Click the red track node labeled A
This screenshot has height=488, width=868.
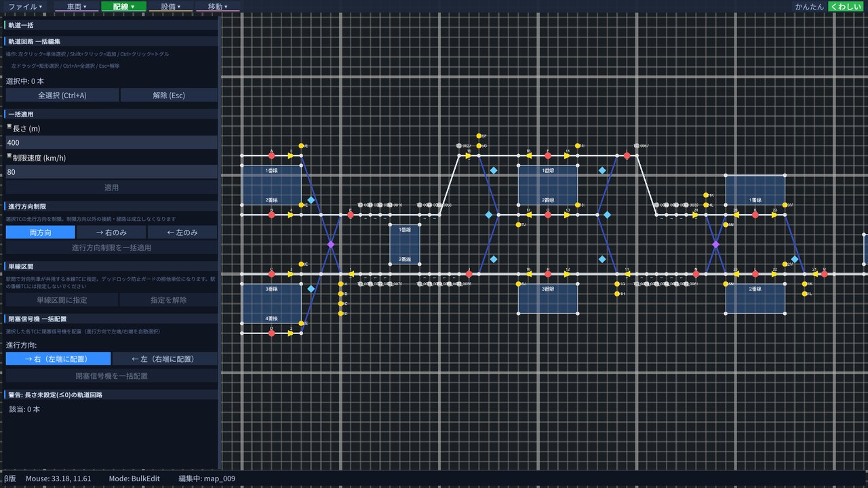tap(271, 155)
